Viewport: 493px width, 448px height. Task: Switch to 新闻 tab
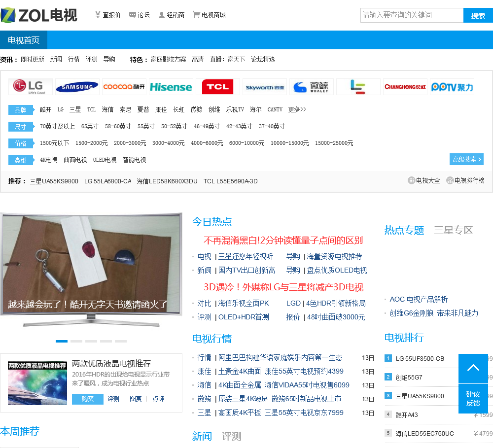pyautogui.click(x=202, y=436)
